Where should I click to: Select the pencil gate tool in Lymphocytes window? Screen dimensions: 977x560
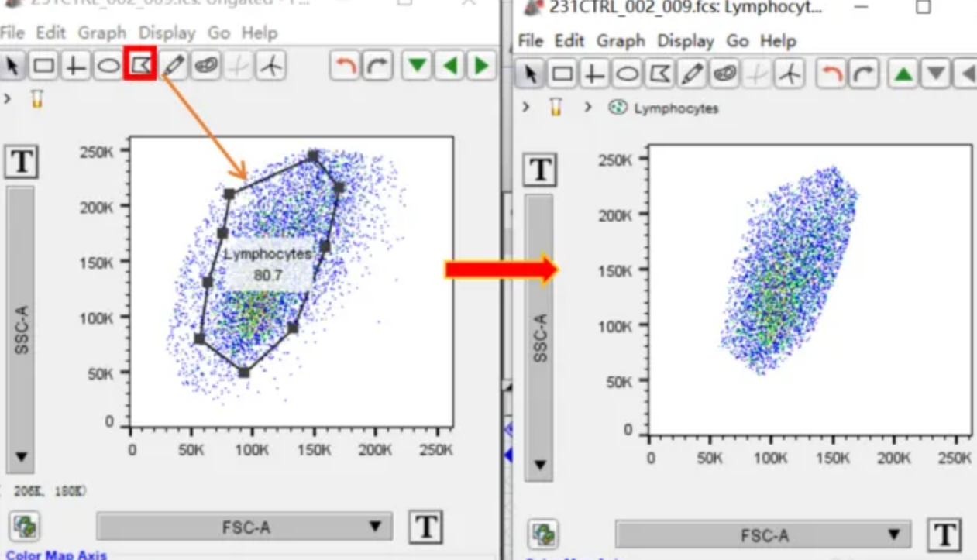pyautogui.click(x=691, y=74)
